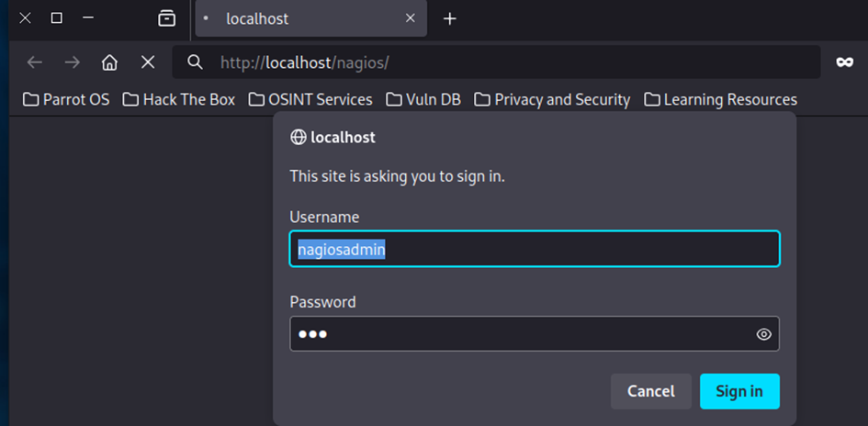Click the back arrow navigation button
The image size is (868, 426).
[x=35, y=62]
